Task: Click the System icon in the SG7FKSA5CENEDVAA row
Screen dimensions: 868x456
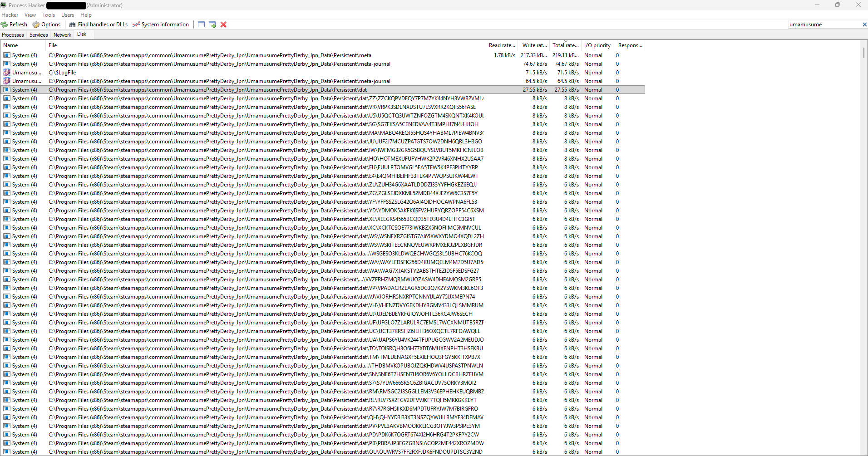Action: [x=7, y=124]
